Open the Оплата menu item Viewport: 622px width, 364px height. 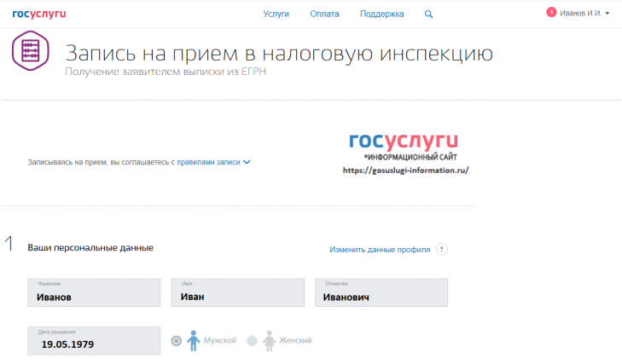pyautogui.click(x=324, y=14)
